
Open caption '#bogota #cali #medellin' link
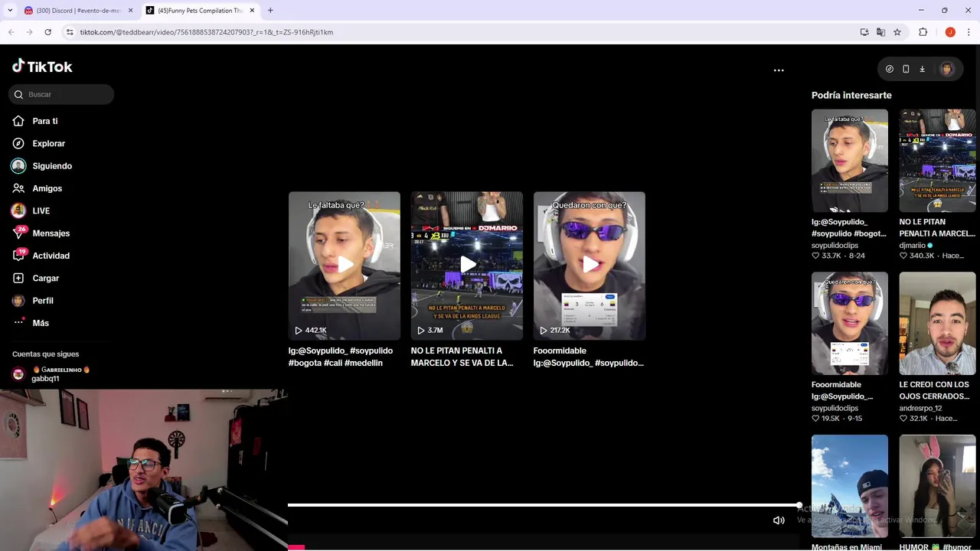(335, 363)
